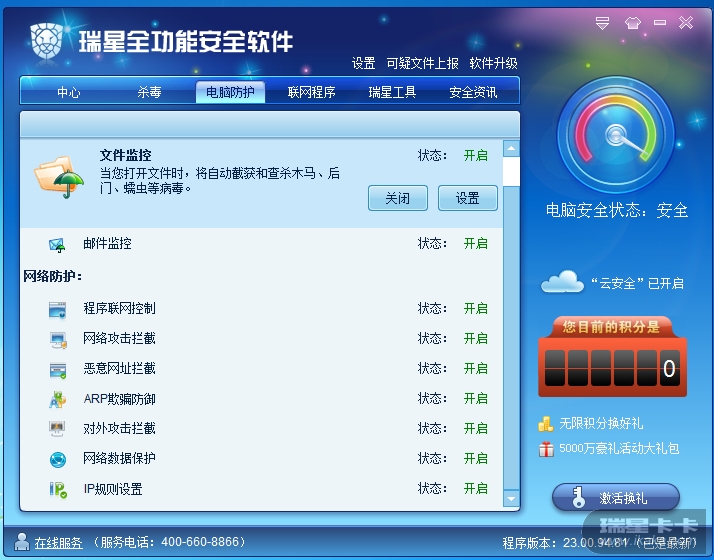Click the ARP欺骗防御 icon

(x=57, y=399)
